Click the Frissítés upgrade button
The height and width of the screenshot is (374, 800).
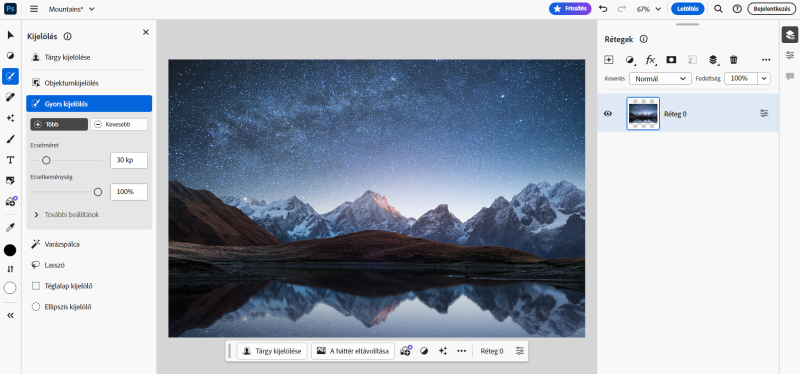(x=570, y=9)
